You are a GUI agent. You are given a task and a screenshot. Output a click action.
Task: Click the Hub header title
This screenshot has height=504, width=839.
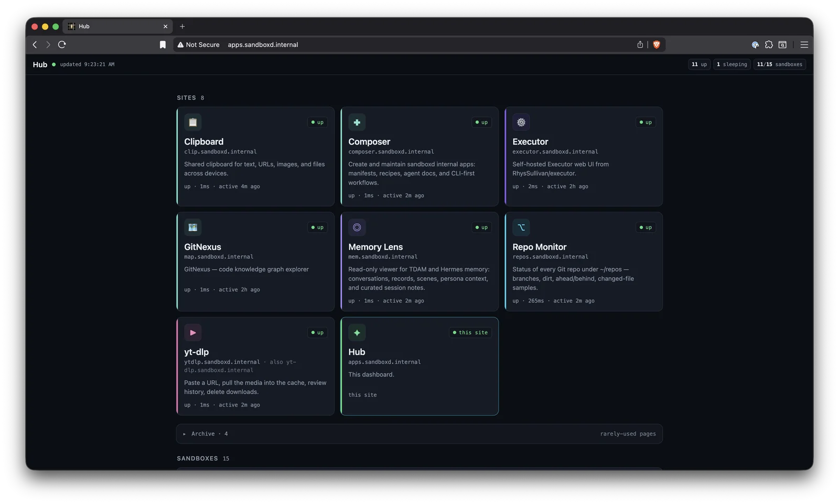click(40, 64)
